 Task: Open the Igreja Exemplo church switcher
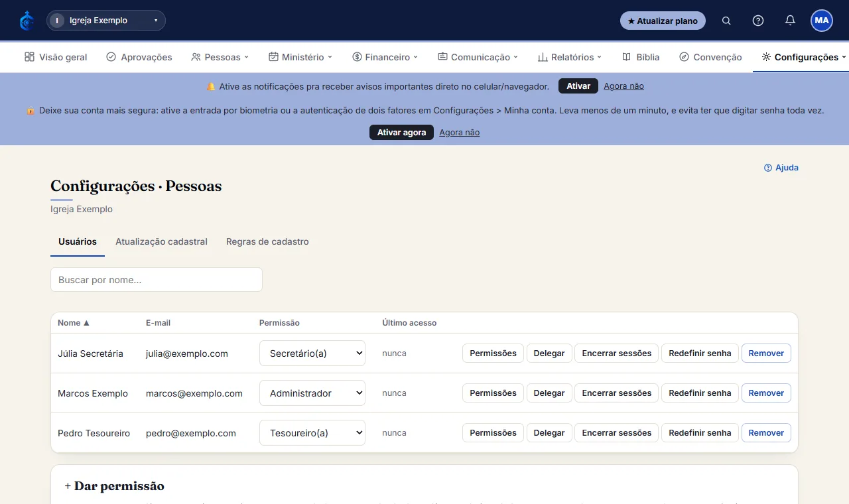pyautogui.click(x=106, y=21)
